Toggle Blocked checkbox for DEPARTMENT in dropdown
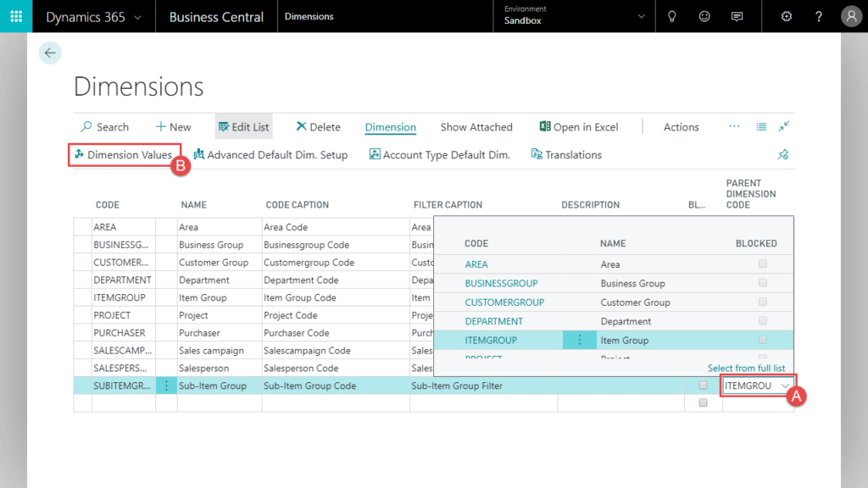 763,321
